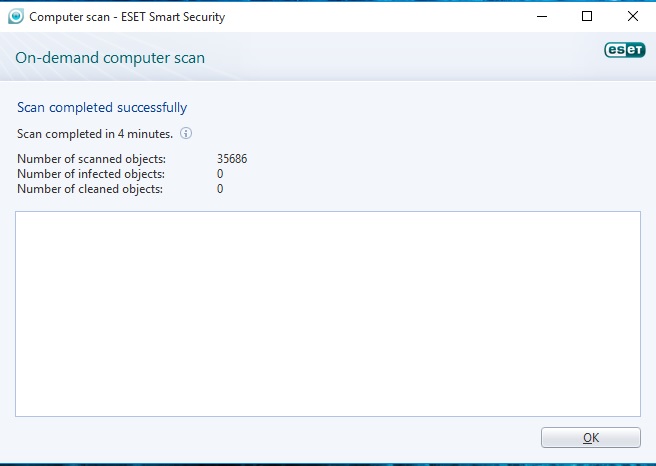Image resolution: width=656 pixels, height=466 pixels.
Task: Minimize the Computer scan window
Action: pyautogui.click(x=541, y=17)
